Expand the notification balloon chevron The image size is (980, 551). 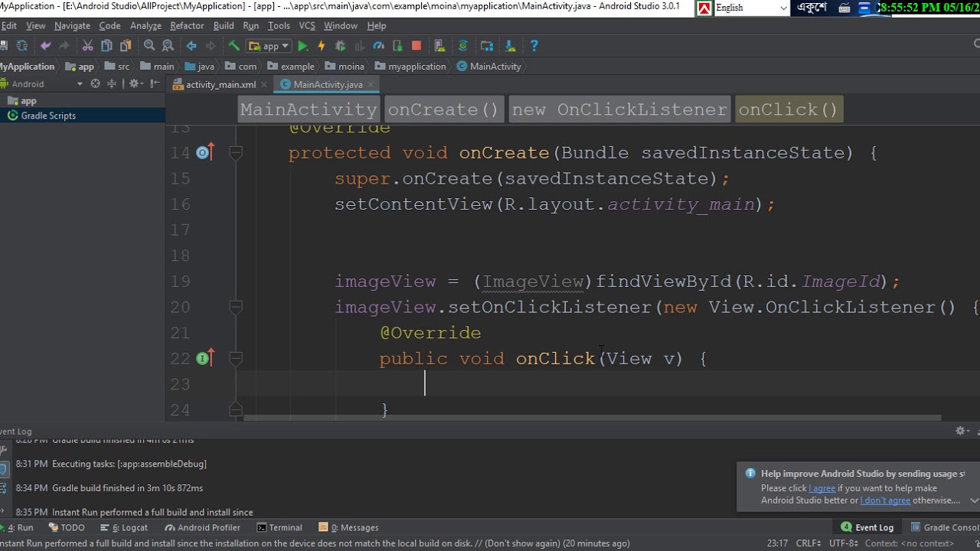974,500
